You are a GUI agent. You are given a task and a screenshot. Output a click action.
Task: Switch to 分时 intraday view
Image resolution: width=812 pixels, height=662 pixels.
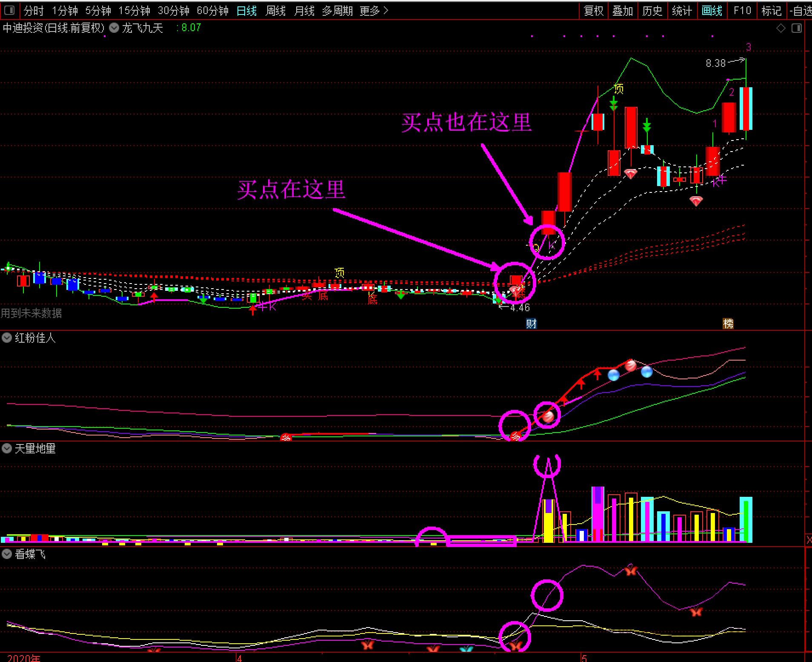(x=34, y=11)
